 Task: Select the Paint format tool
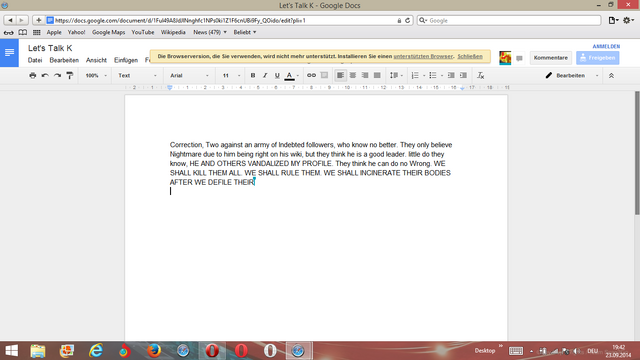(70, 76)
